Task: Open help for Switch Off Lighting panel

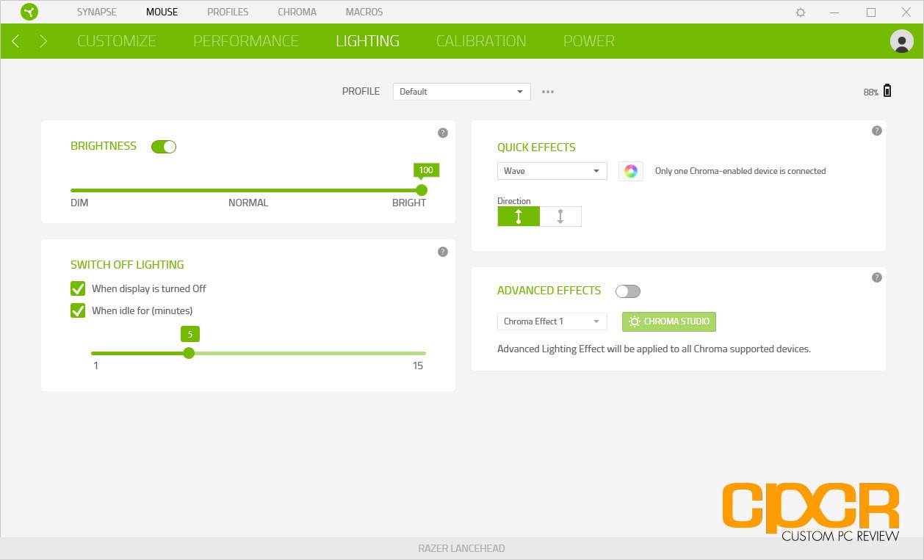Action: click(x=442, y=252)
